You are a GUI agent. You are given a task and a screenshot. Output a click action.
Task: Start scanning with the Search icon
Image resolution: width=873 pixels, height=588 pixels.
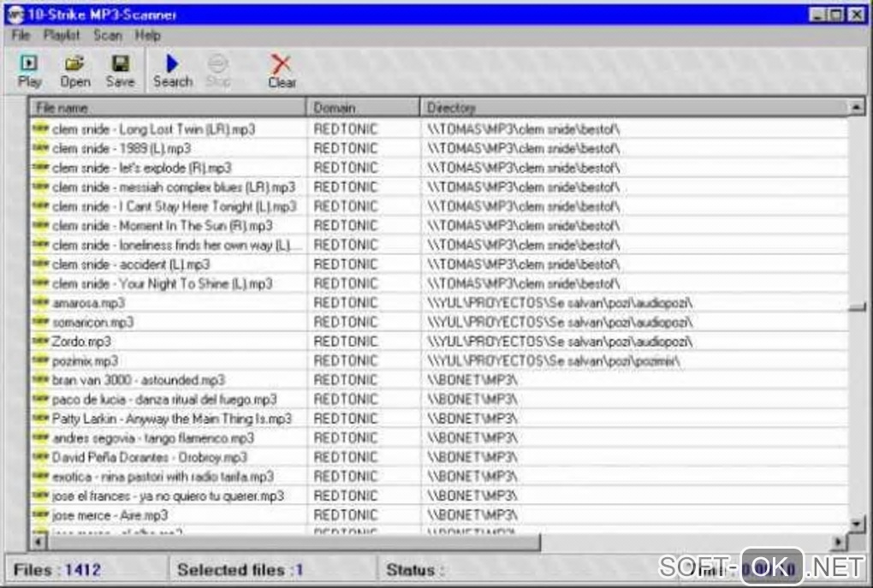pyautogui.click(x=173, y=71)
